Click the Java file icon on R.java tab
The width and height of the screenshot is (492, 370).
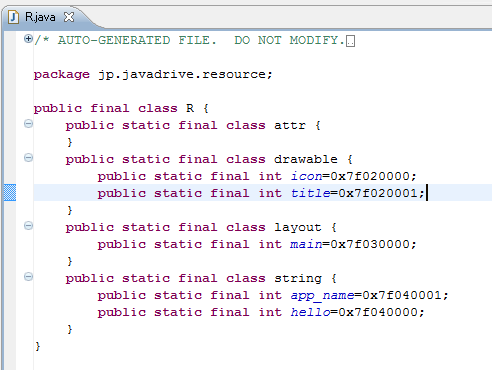(13, 17)
